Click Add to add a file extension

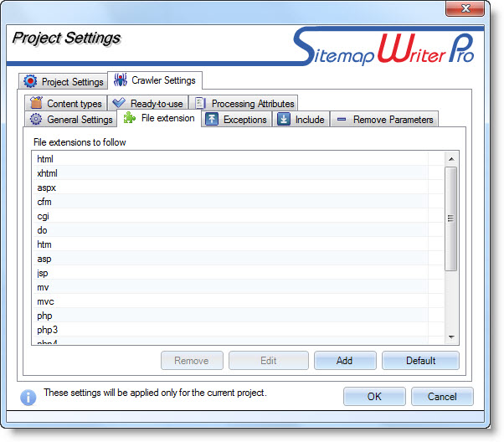(345, 360)
